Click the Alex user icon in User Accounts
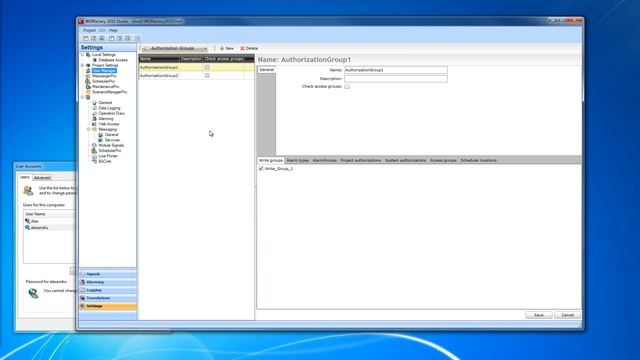The height and width of the screenshot is (360, 640). click(28, 221)
